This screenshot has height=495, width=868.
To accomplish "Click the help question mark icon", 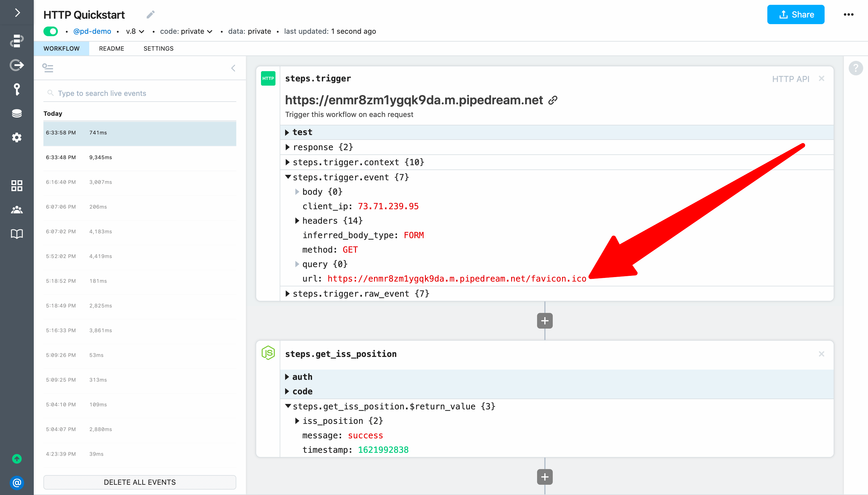I will (x=855, y=68).
